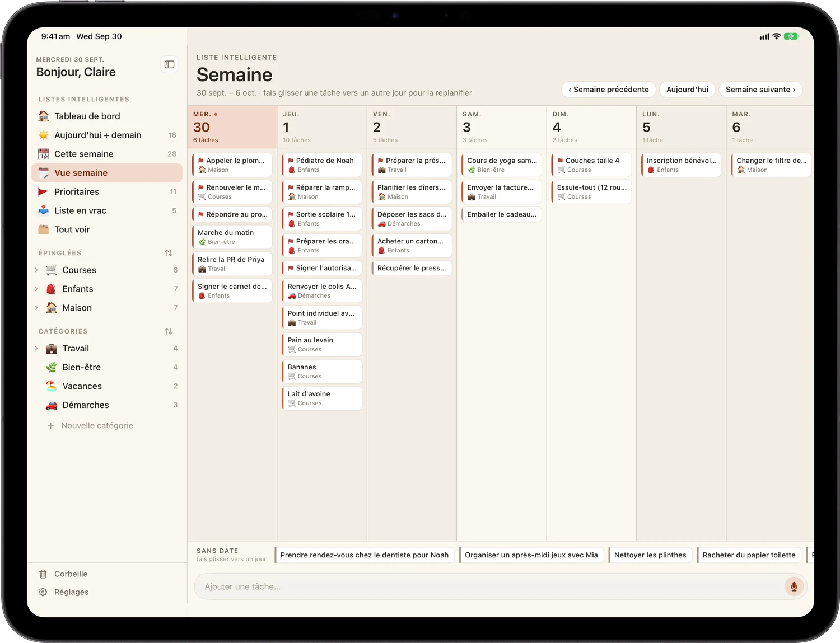840x643 pixels.
Task: Expand the Enfants pinned list
Action: (x=36, y=289)
